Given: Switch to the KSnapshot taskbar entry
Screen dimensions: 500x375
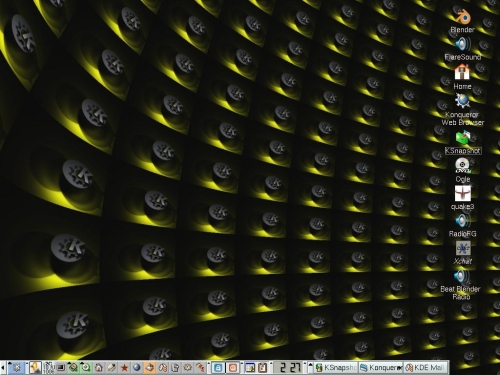Looking at the screenshot, I should click(x=336, y=368).
